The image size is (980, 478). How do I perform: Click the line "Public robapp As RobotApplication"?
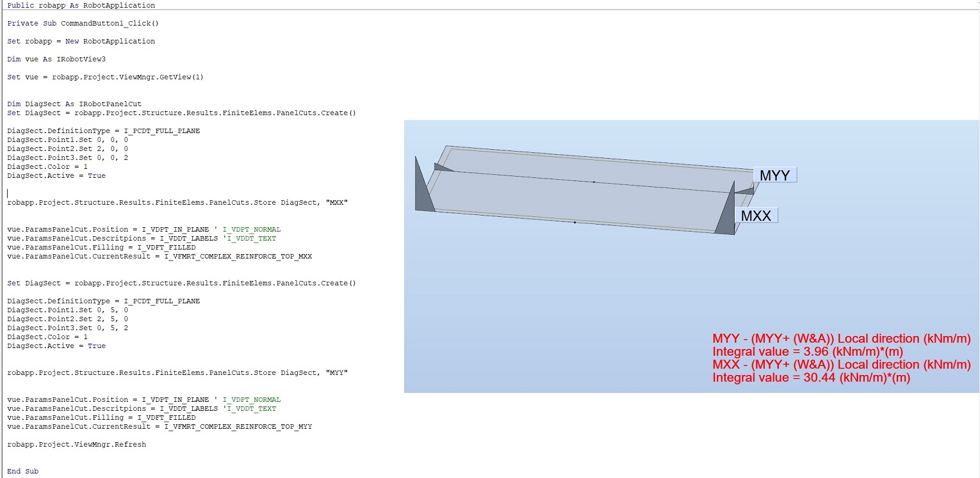pos(81,5)
